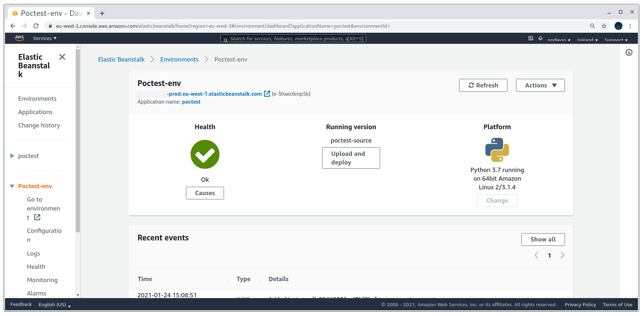Open the browser profile avatar

(618, 26)
